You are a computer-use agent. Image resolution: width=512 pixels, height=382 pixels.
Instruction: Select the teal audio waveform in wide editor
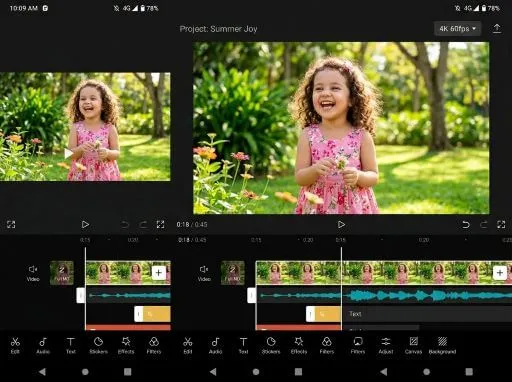coord(384,295)
